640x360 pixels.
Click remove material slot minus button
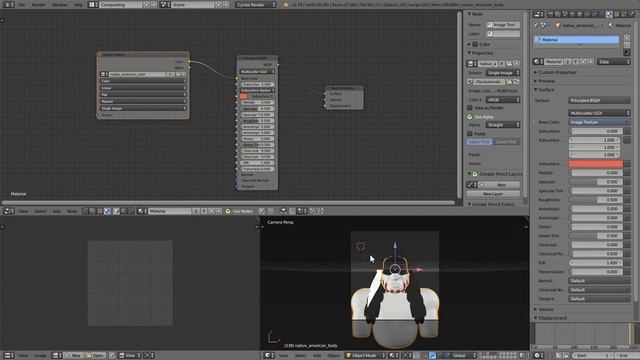(627, 45)
